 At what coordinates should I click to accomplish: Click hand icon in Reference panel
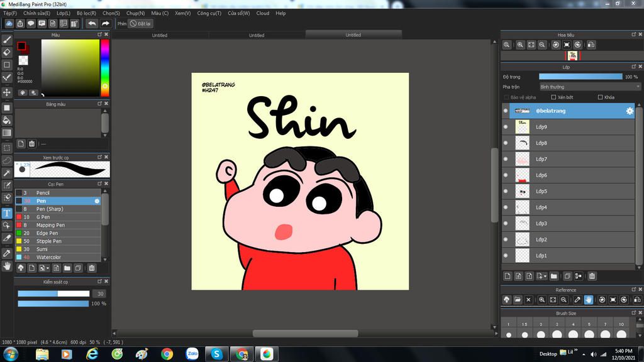(589, 300)
